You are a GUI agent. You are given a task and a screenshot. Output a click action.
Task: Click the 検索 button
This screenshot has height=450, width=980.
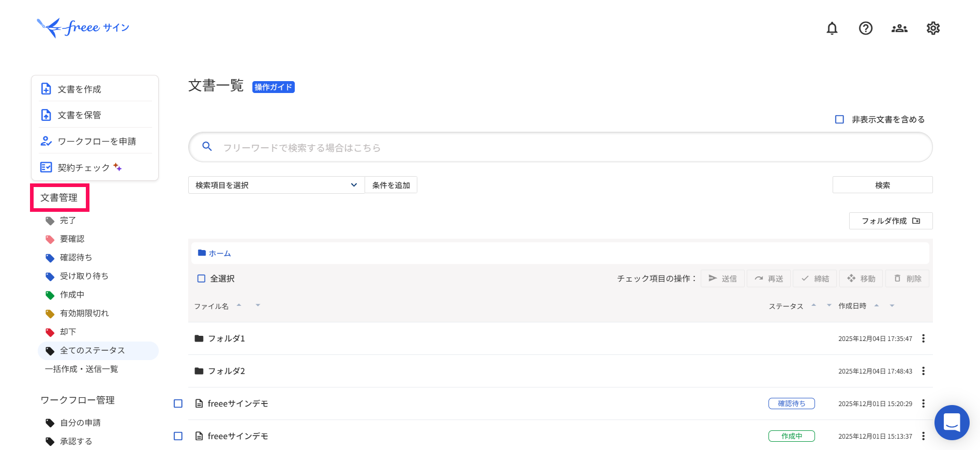point(882,185)
